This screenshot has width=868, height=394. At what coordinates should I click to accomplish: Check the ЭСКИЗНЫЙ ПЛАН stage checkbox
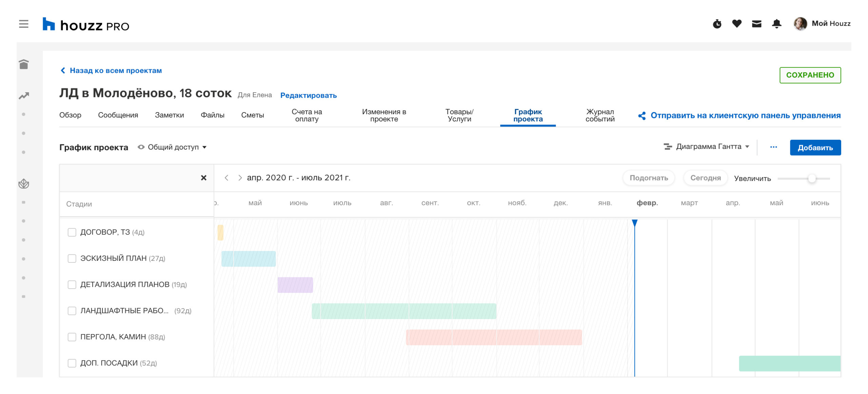72,258
